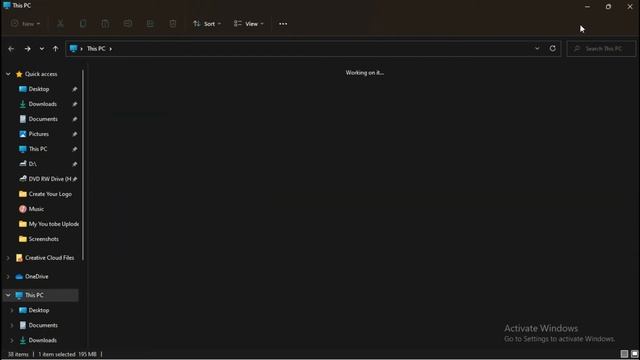Viewport: 640px width, 360px height.
Task: Click the Search This PC field
Action: pyautogui.click(x=601, y=49)
